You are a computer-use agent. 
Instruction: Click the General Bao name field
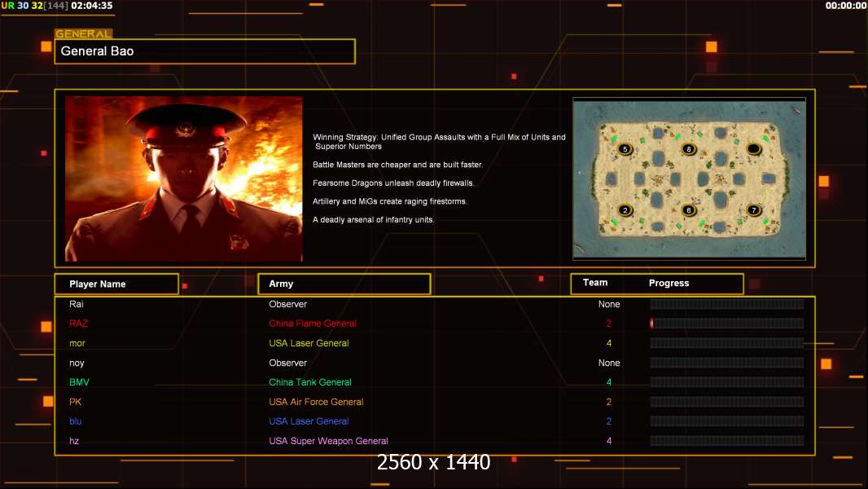[x=205, y=51]
